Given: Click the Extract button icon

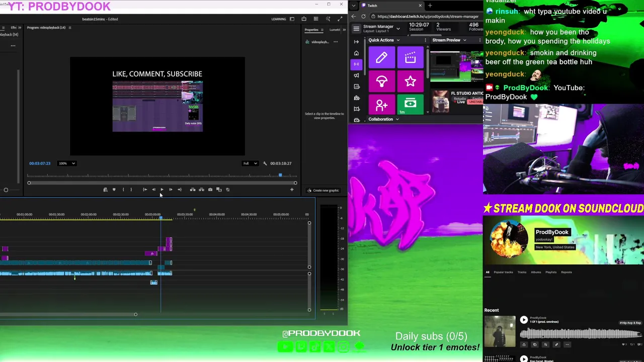Looking at the screenshot, I should click(x=201, y=190).
